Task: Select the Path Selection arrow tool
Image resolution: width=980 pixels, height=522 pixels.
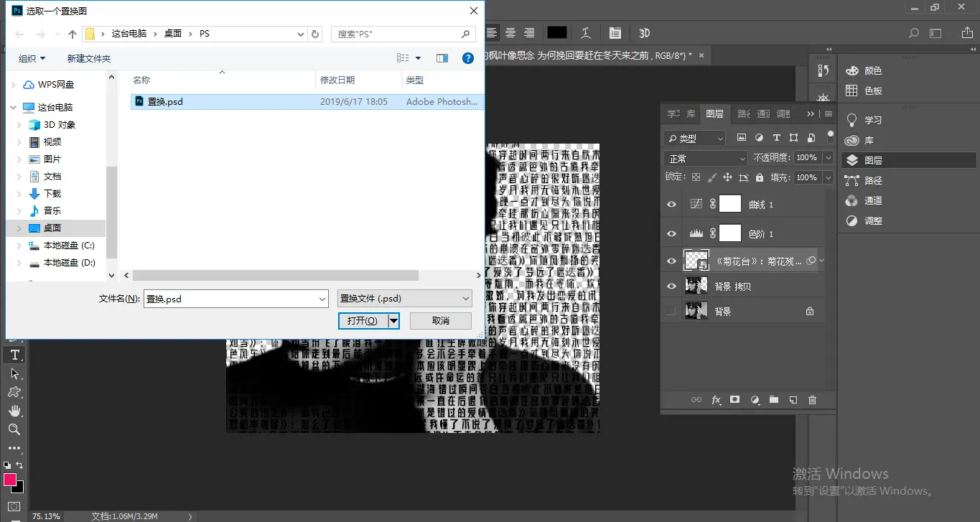Action: [x=14, y=373]
